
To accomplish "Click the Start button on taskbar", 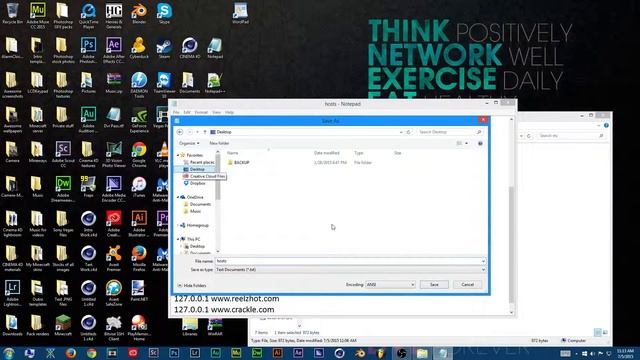I will point(9,353).
